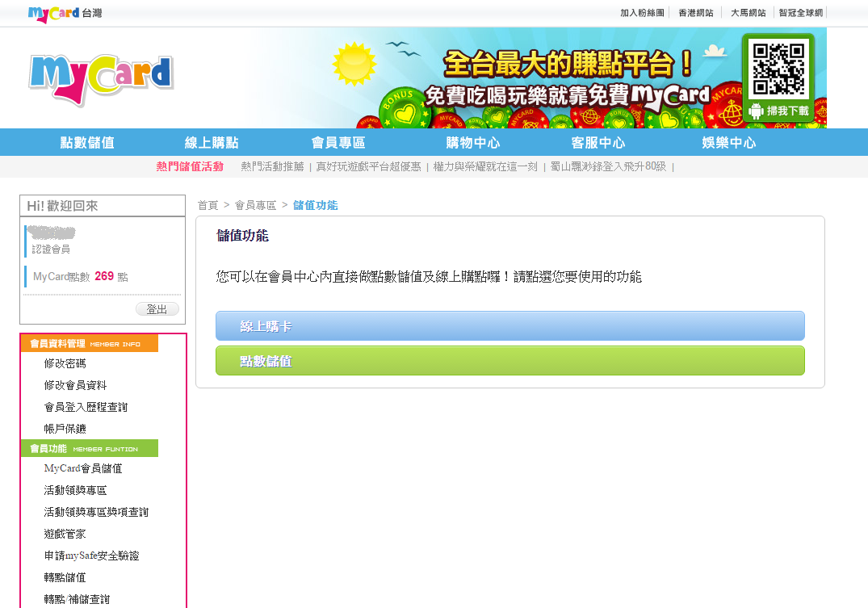Click the 登出 logout button
868x608 pixels.
click(157, 309)
